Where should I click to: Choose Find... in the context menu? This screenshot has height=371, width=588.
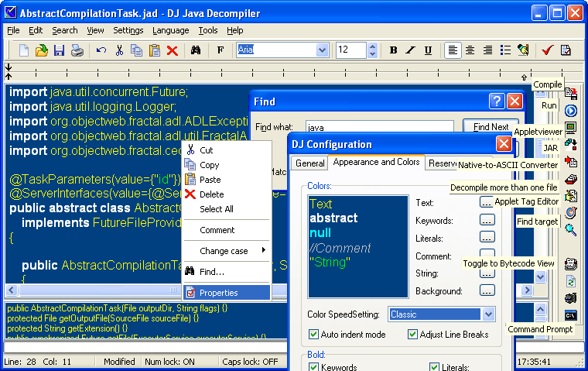click(x=227, y=272)
